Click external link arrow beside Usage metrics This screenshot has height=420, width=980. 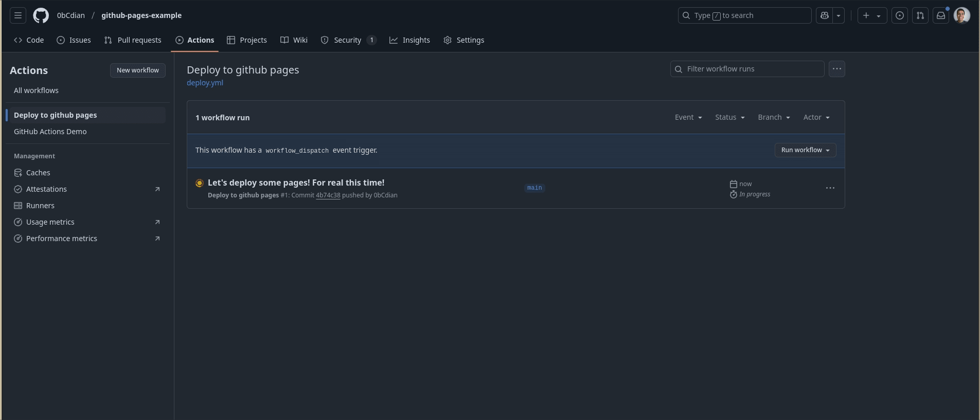pyautogui.click(x=157, y=222)
